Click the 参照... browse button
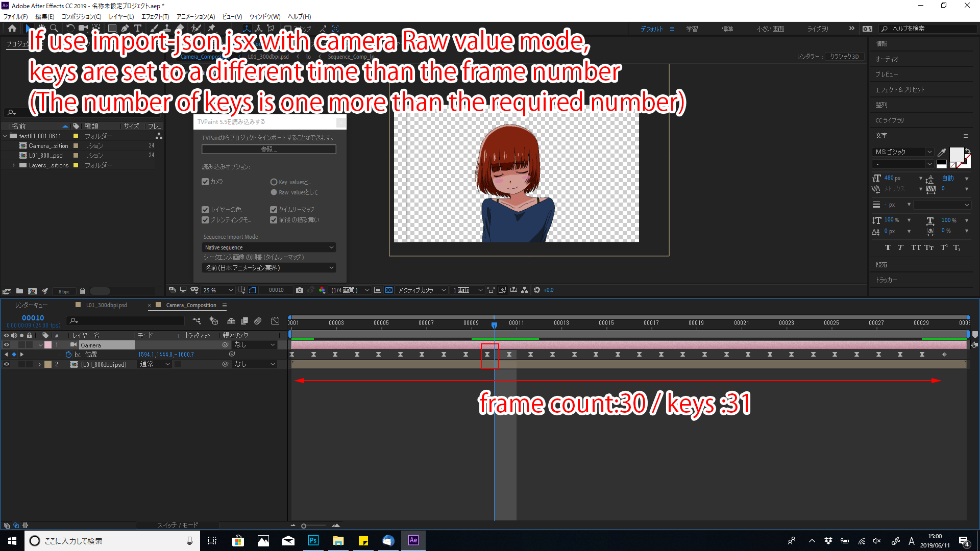The image size is (980, 551). point(269,149)
